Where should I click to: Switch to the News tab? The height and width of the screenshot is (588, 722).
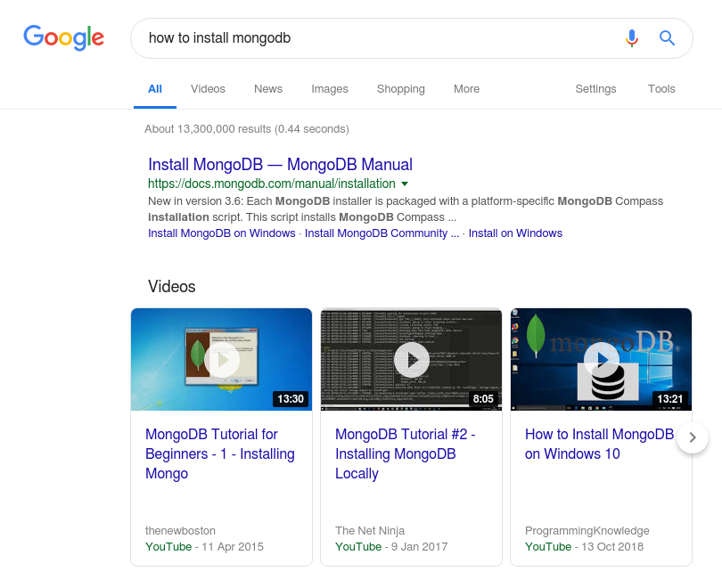(x=268, y=89)
